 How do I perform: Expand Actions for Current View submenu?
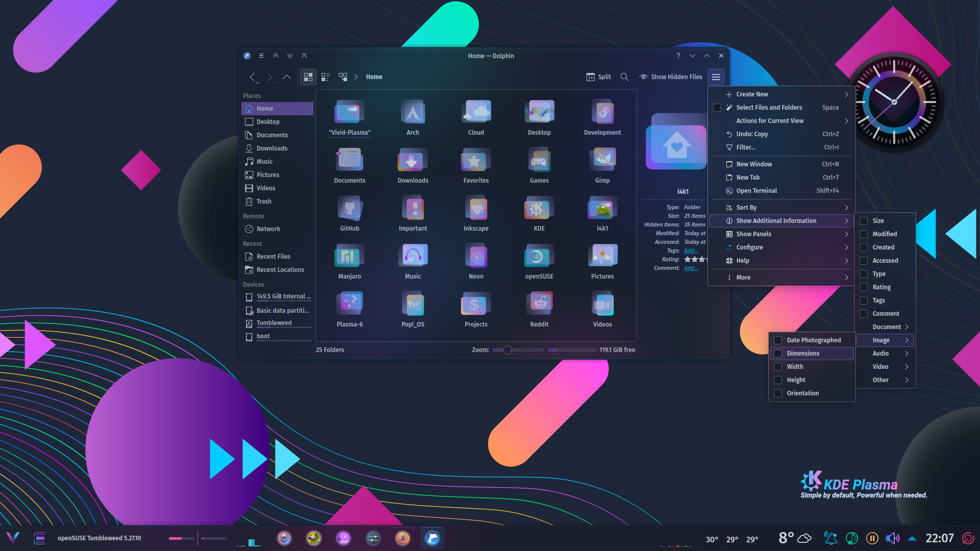781,121
